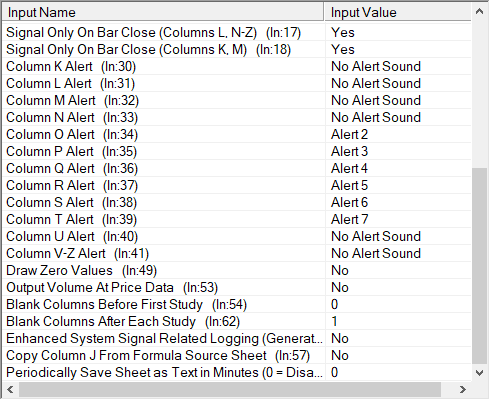The image size is (490, 400).
Task: Click the vertical scrollbar thumb
Action: pos(479,266)
